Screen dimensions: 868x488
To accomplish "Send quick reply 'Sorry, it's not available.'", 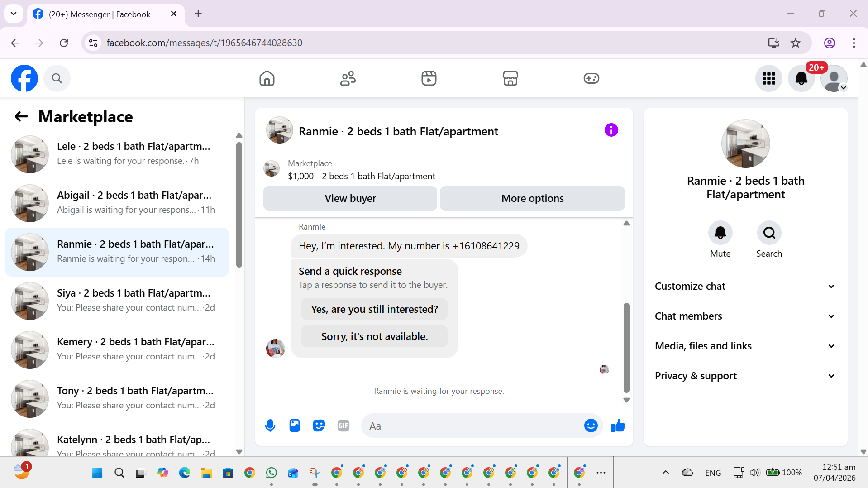I will point(374,336).
